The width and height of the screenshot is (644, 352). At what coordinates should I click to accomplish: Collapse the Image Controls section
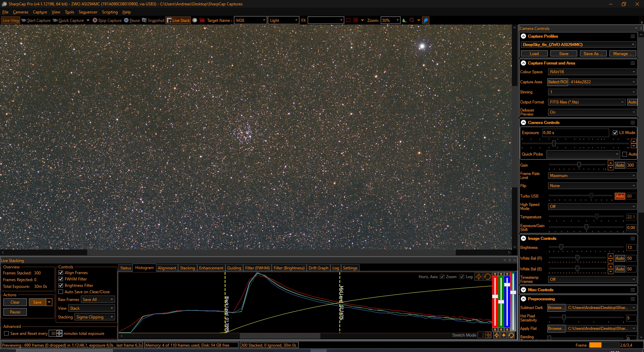[524, 238]
